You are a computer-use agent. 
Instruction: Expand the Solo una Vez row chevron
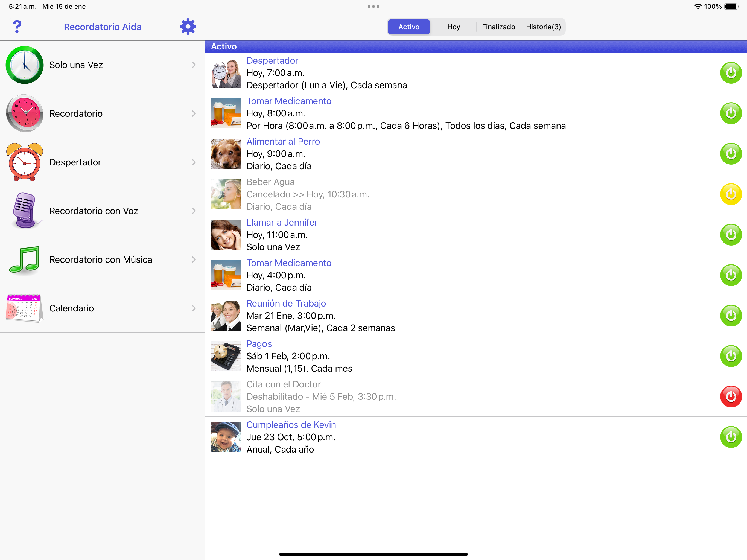click(x=194, y=65)
